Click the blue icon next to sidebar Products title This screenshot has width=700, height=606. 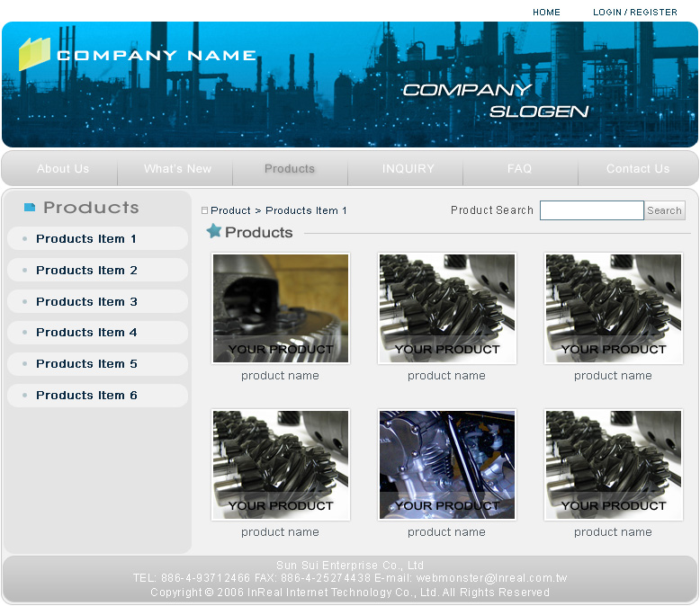30,208
